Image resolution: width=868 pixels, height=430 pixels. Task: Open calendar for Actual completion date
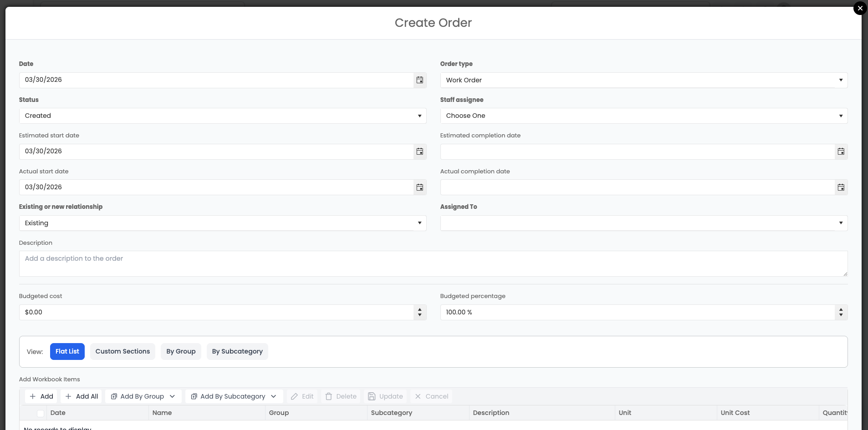click(841, 187)
